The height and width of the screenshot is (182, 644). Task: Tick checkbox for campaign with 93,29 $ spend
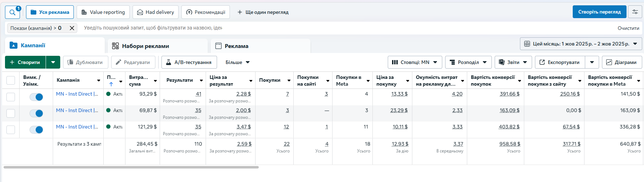point(11,97)
